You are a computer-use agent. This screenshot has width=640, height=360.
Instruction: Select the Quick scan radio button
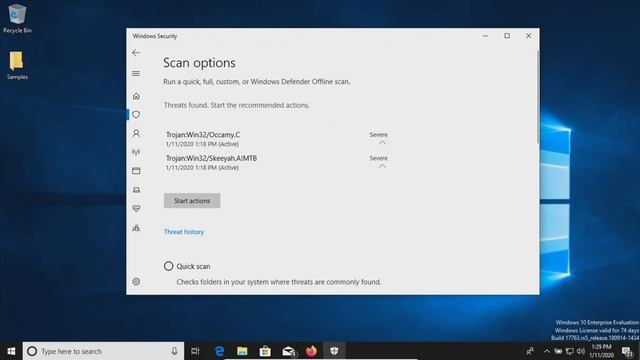coord(168,266)
